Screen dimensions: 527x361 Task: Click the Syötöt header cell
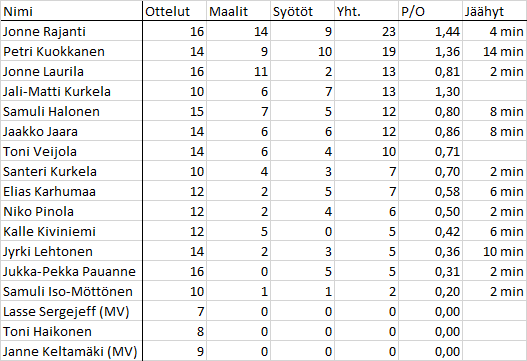coord(302,11)
